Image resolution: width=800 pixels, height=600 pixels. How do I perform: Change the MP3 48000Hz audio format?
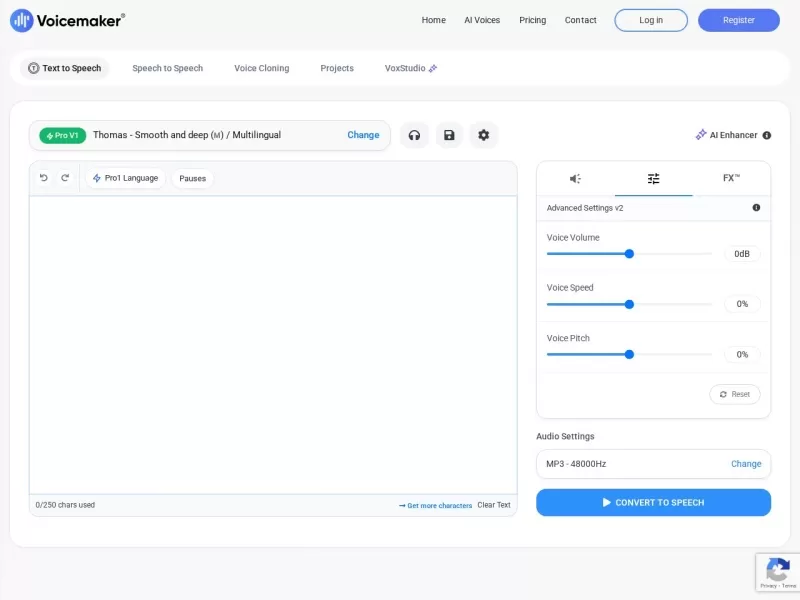745,464
